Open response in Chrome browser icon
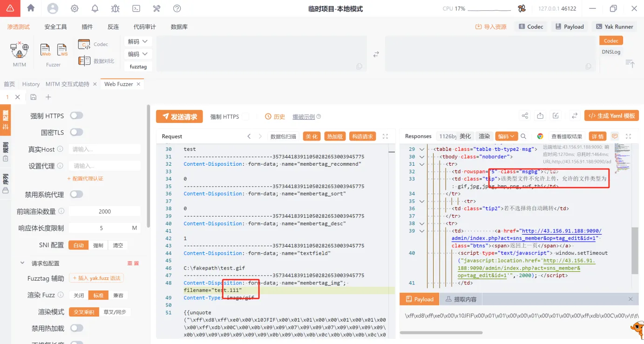This screenshot has height=344, width=644. click(x=540, y=136)
